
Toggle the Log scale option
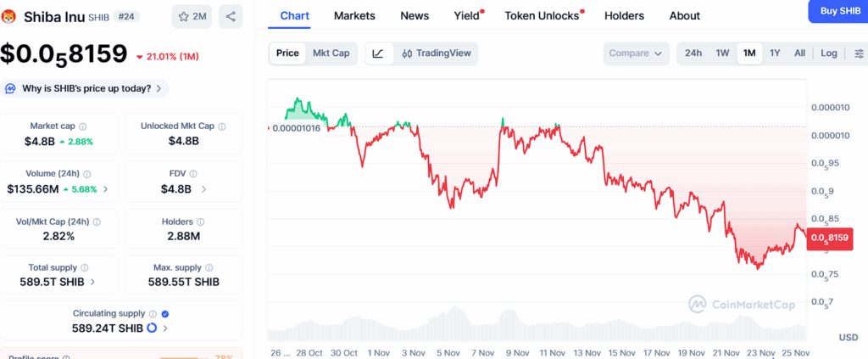[x=829, y=53]
